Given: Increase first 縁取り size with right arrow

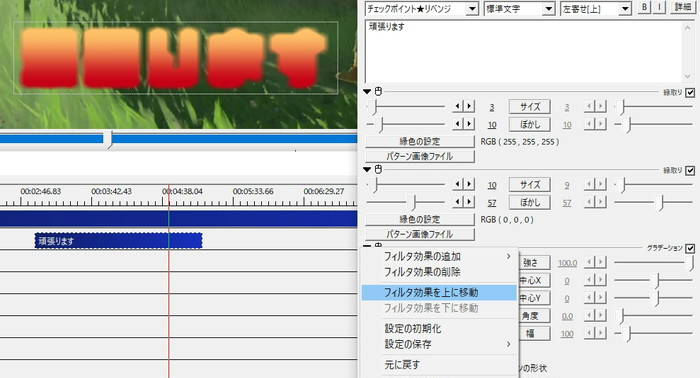Looking at the screenshot, I should [469, 106].
